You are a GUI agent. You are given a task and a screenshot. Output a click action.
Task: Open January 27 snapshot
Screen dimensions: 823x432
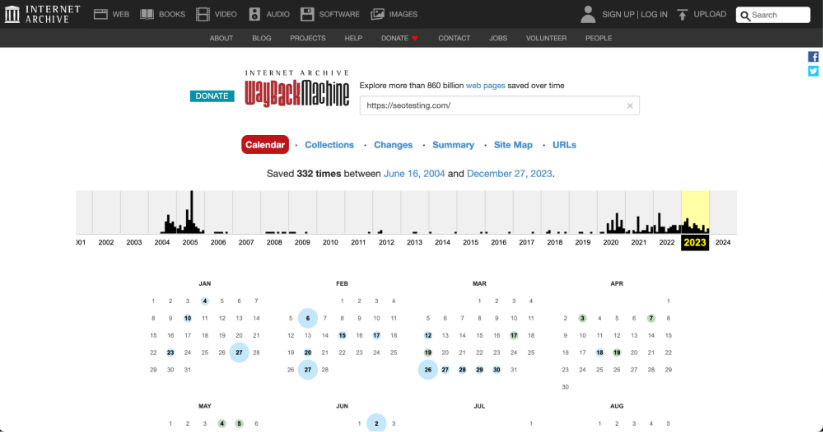pyautogui.click(x=239, y=352)
